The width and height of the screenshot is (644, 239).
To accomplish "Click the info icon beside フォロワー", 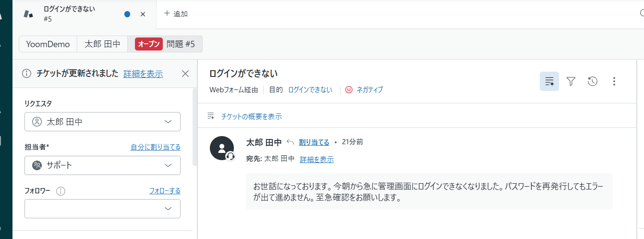I will pyautogui.click(x=61, y=191).
